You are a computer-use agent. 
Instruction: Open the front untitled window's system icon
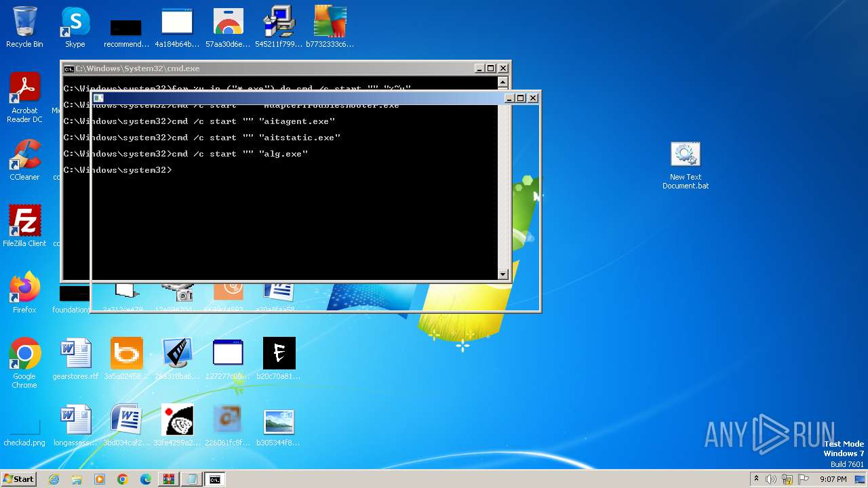click(x=98, y=98)
